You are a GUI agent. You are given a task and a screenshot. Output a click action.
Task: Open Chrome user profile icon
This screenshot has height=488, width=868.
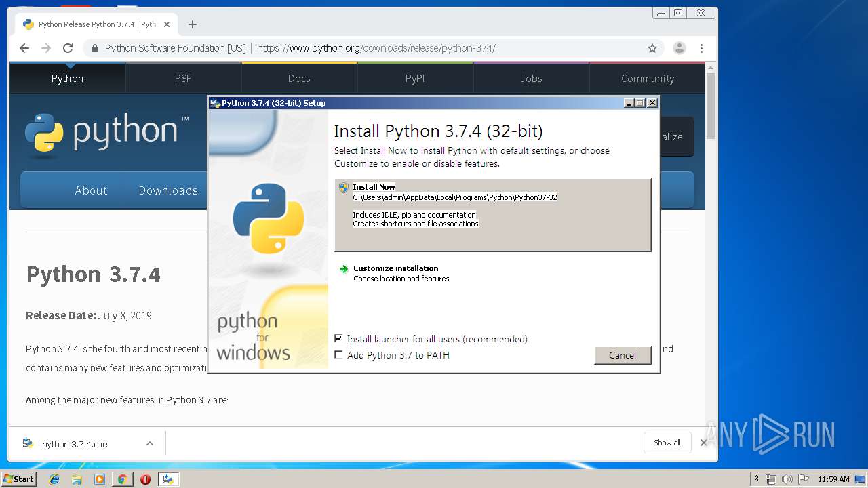coord(679,48)
